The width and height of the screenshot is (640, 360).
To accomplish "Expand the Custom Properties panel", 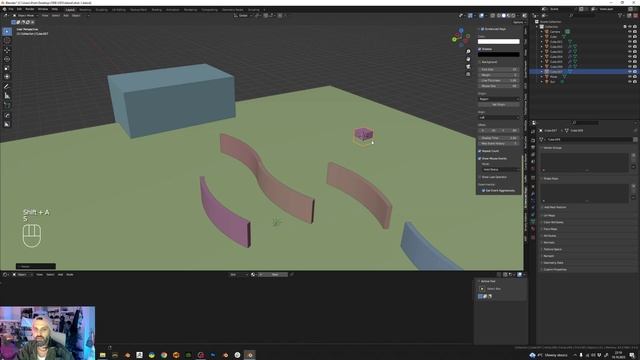I will [x=554, y=269].
